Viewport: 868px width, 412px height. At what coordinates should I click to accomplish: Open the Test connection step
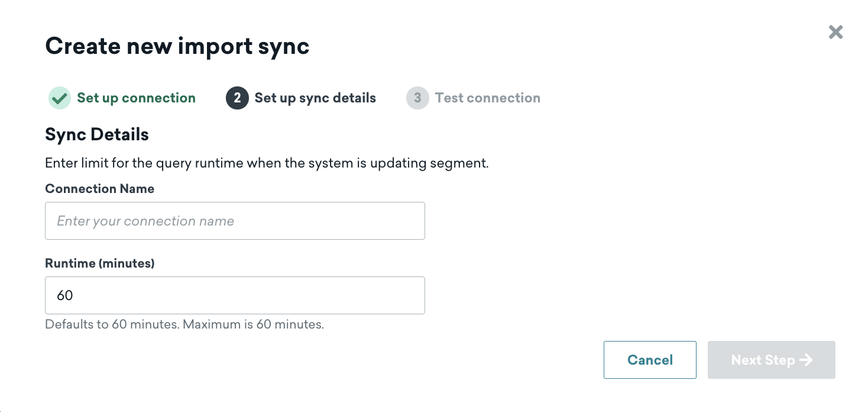point(488,98)
